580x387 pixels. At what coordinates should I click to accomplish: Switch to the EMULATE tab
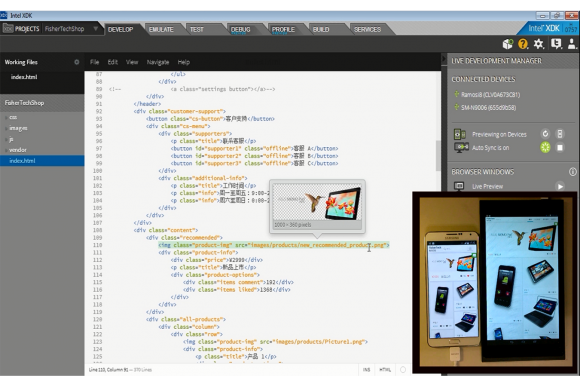pyautogui.click(x=161, y=29)
